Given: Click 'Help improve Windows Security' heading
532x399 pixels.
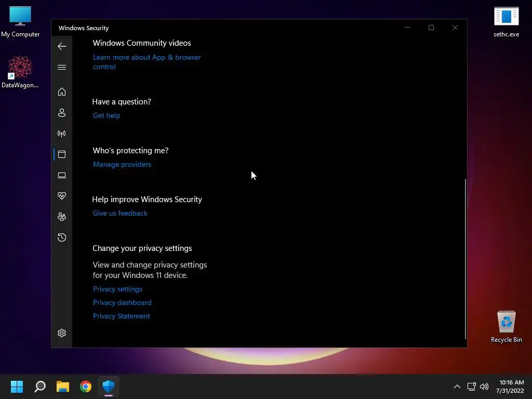Looking at the screenshot, I should coord(147,199).
